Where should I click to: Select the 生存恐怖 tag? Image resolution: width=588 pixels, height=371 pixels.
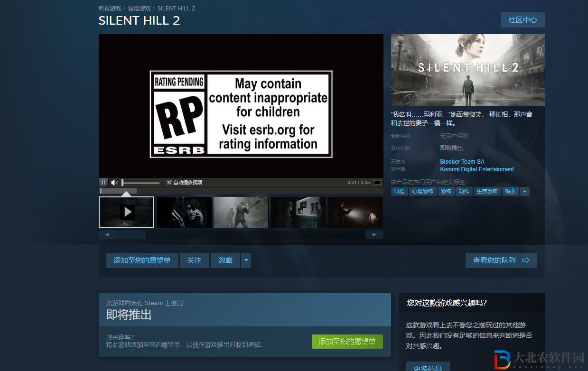(x=487, y=191)
